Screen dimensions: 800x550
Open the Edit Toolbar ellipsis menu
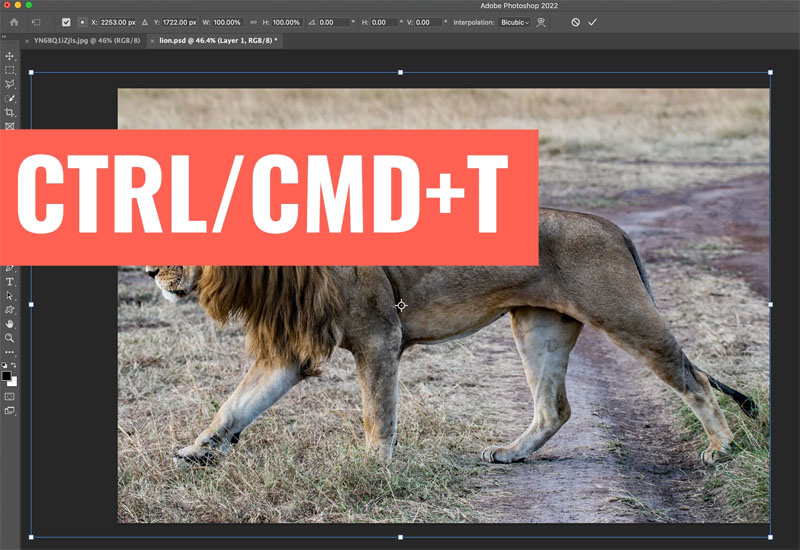[x=10, y=352]
